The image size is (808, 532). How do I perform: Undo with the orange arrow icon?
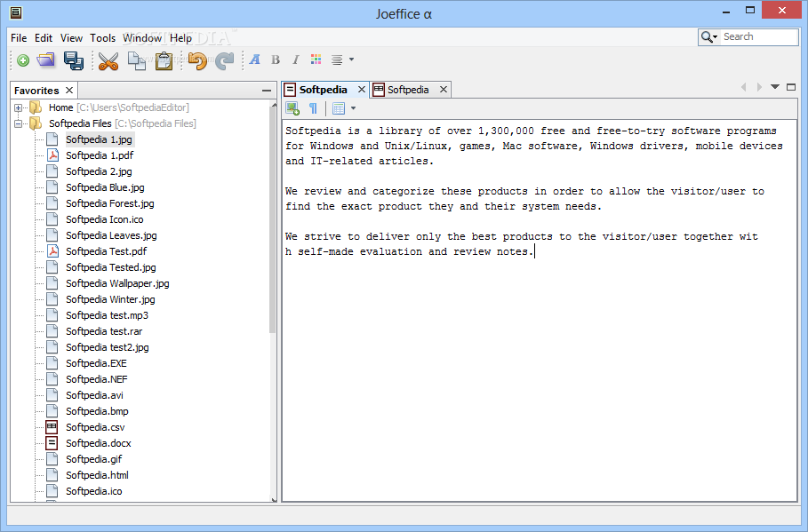(x=196, y=60)
